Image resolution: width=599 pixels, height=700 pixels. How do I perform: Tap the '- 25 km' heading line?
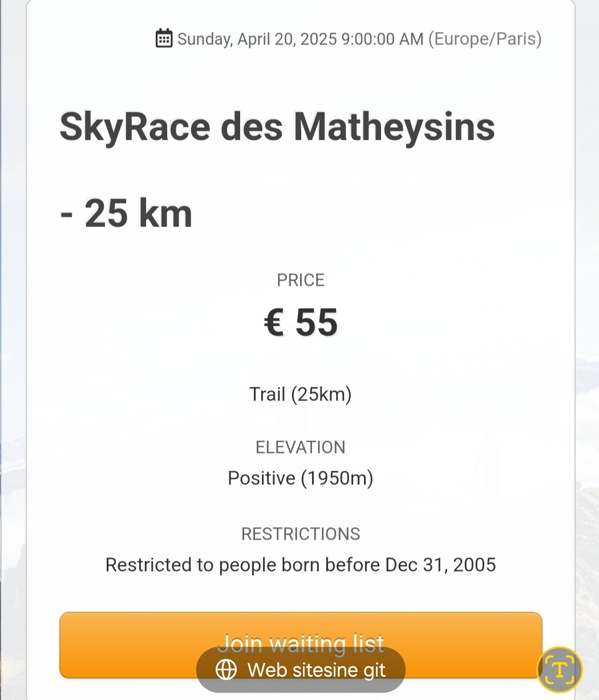coord(126,214)
